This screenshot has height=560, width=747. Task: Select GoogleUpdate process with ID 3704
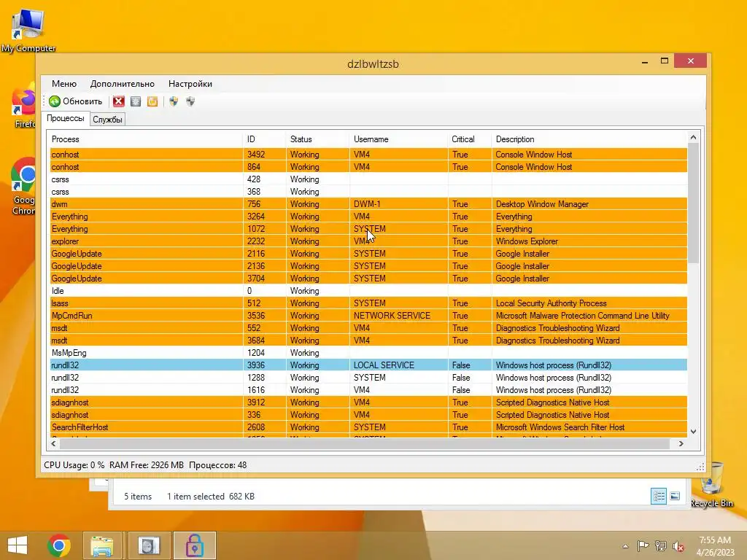pos(368,278)
